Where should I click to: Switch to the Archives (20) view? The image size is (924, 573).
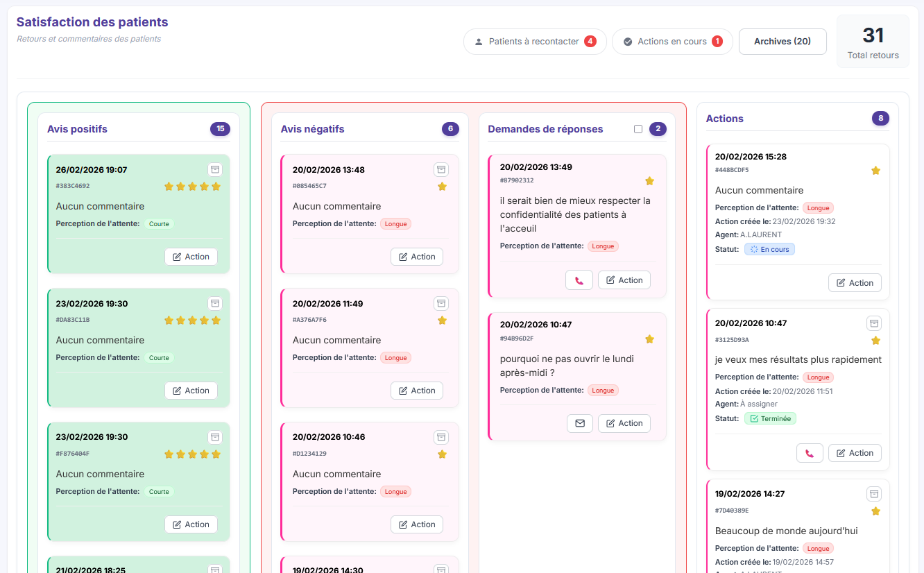782,41
